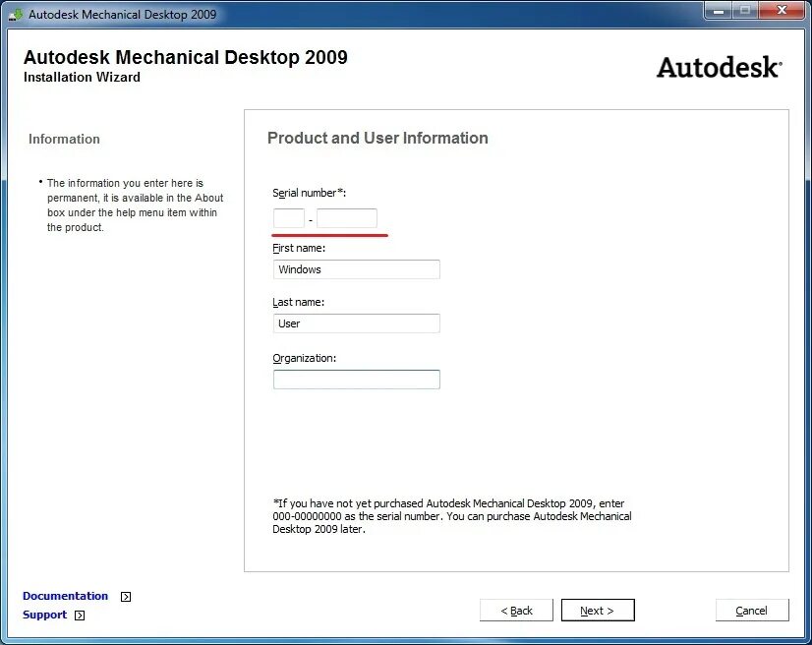This screenshot has height=645, width=812.
Task: Click the Information sidebar heading
Action: pyautogui.click(x=64, y=139)
